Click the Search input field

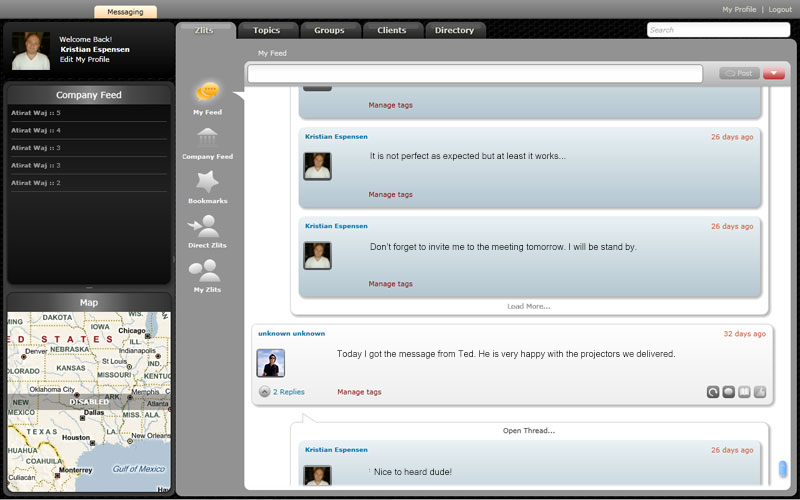(717, 30)
